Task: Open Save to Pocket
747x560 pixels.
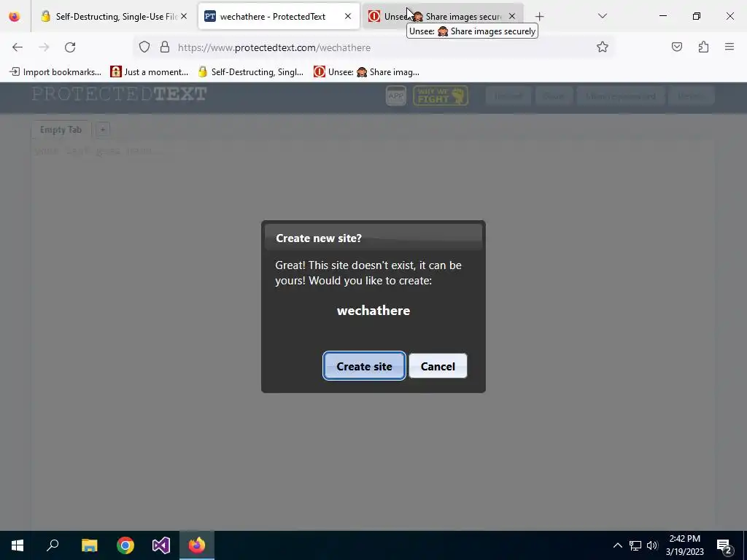Action: point(676,47)
